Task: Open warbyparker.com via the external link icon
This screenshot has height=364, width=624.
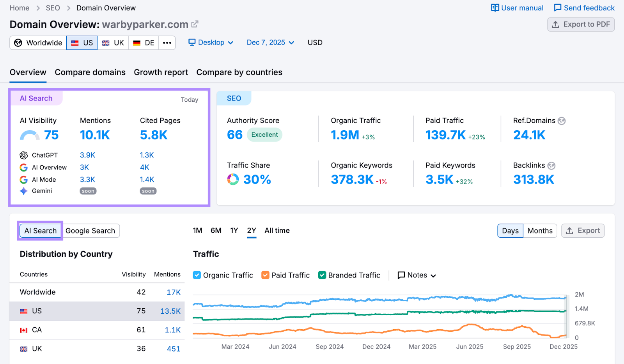Action: [195, 24]
